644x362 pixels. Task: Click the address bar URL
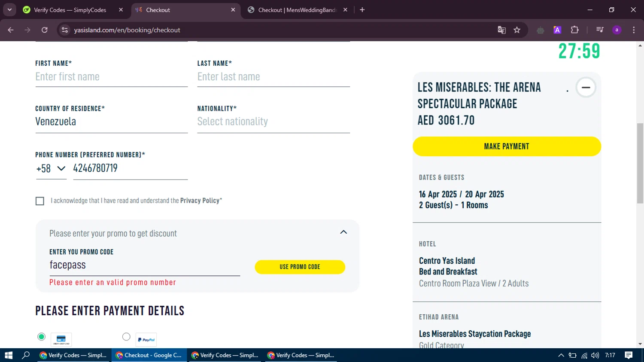pos(127,30)
